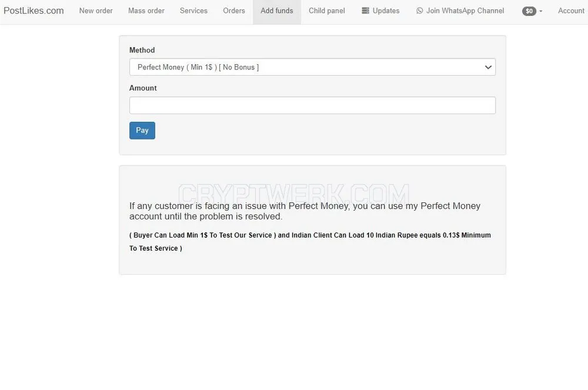Open the Child panel page
The height and width of the screenshot is (390, 588).
326,11
